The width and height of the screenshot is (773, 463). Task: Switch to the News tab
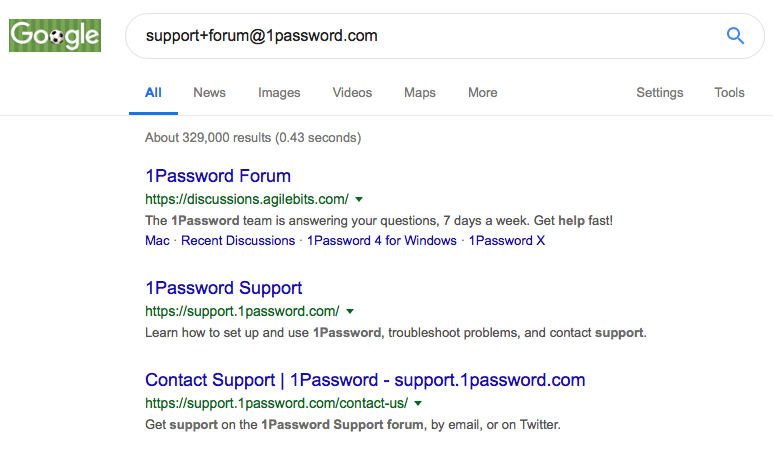[210, 93]
